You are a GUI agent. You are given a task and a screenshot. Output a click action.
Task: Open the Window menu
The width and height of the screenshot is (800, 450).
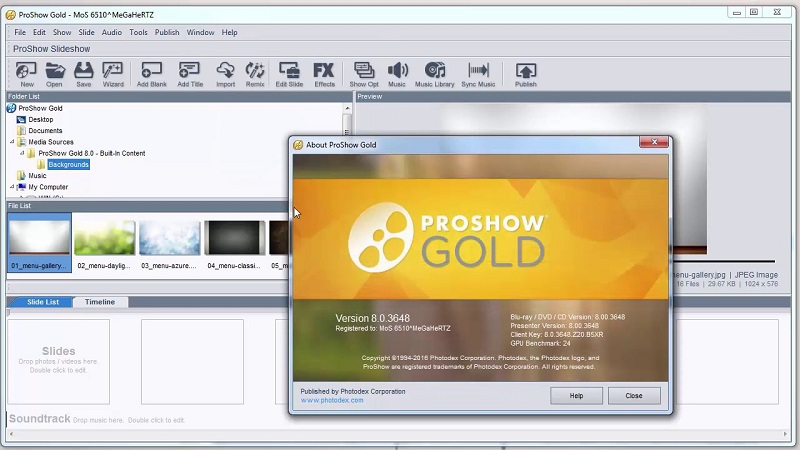200,32
